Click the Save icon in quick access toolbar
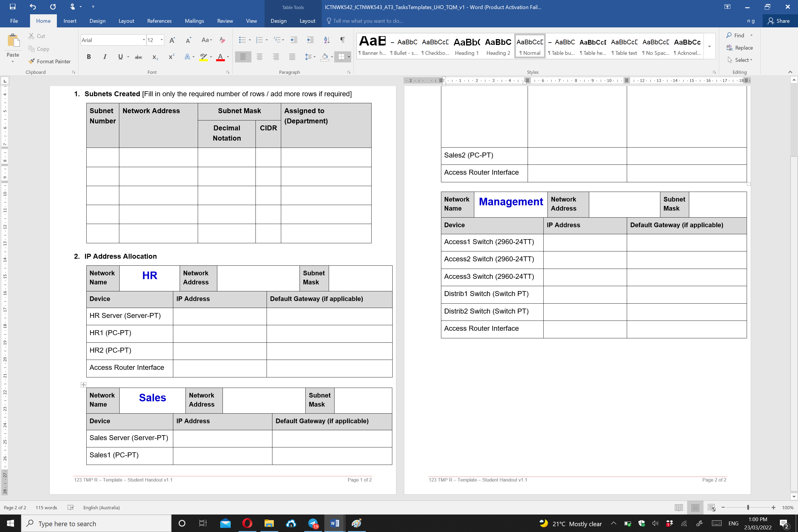 pos(13,6)
